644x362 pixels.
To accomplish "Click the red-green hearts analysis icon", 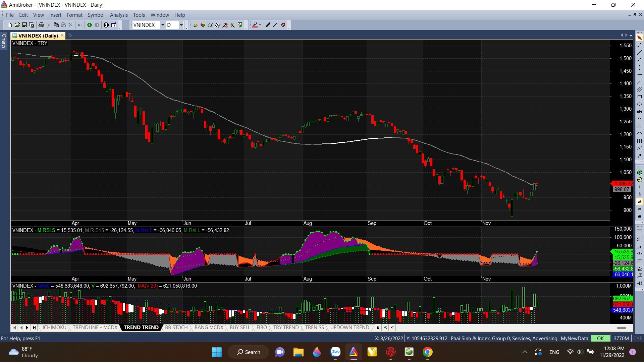I will [203, 25].
